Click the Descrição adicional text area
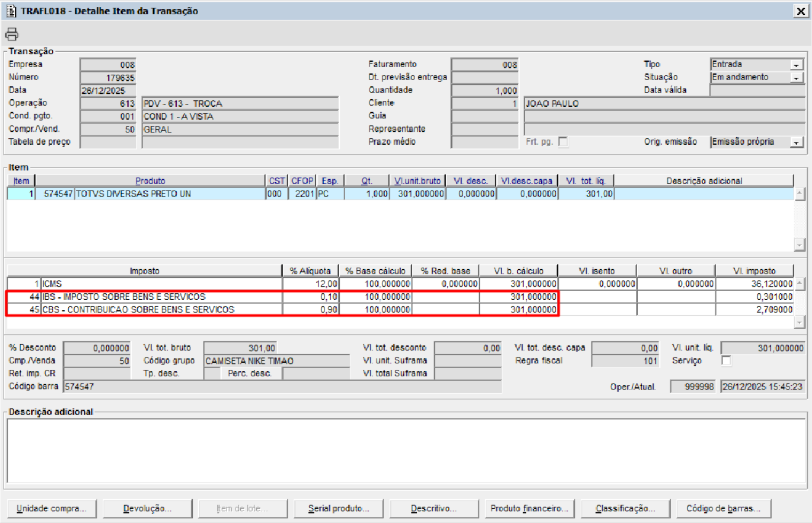This screenshot has width=812, height=523. coord(406,451)
